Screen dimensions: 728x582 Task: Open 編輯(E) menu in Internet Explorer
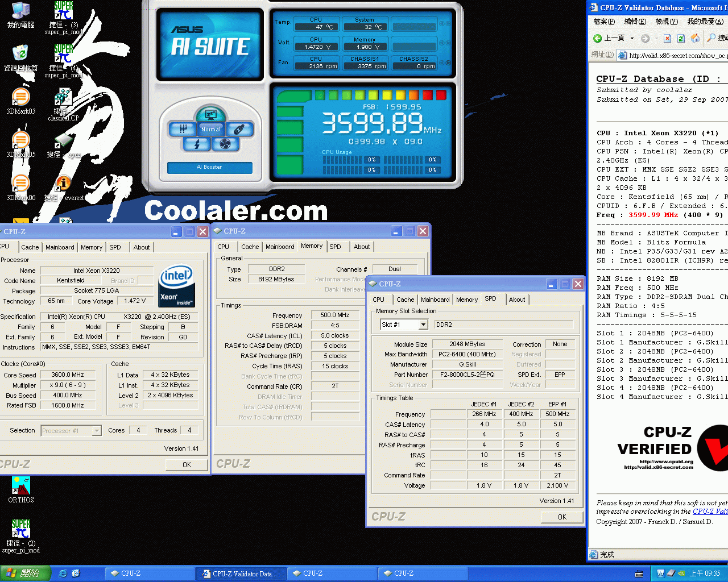pyautogui.click(x=635, y=22)
